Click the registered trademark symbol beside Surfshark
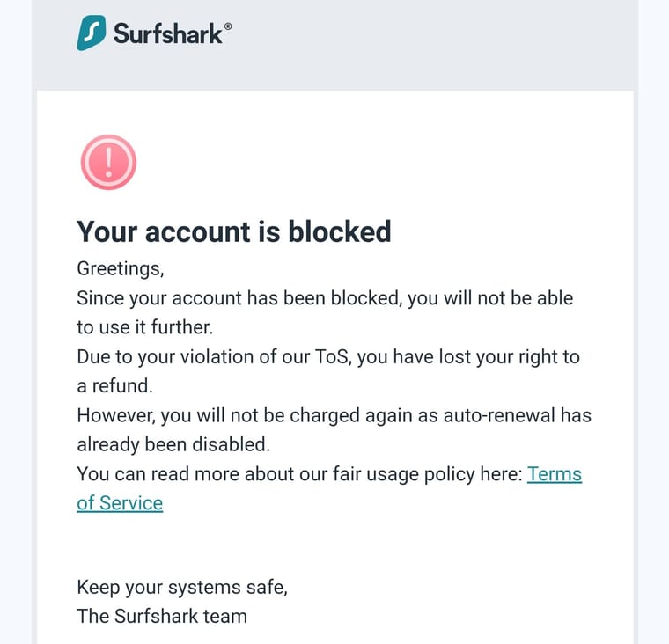The image size is (669, 644). (x=228, y=26)
